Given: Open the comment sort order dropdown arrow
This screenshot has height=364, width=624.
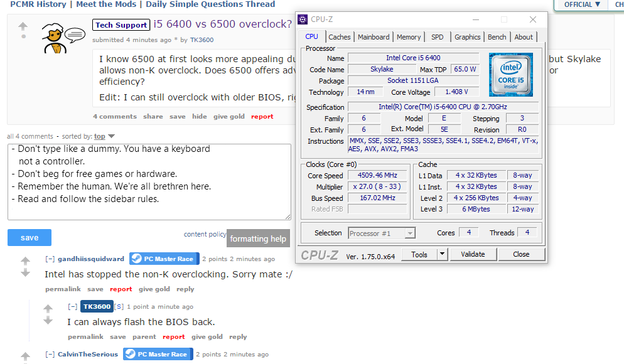Looking at the screenshot, I should (x=112, y=136).
